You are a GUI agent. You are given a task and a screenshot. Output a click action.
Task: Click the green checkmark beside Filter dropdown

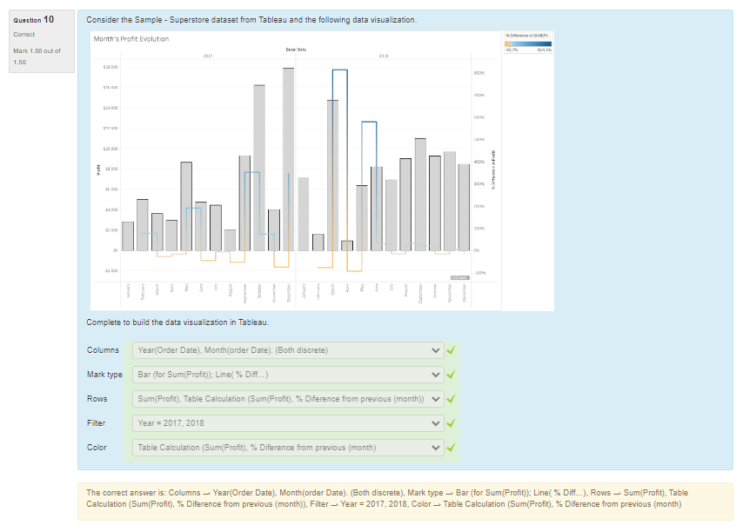tap(450, 423)
